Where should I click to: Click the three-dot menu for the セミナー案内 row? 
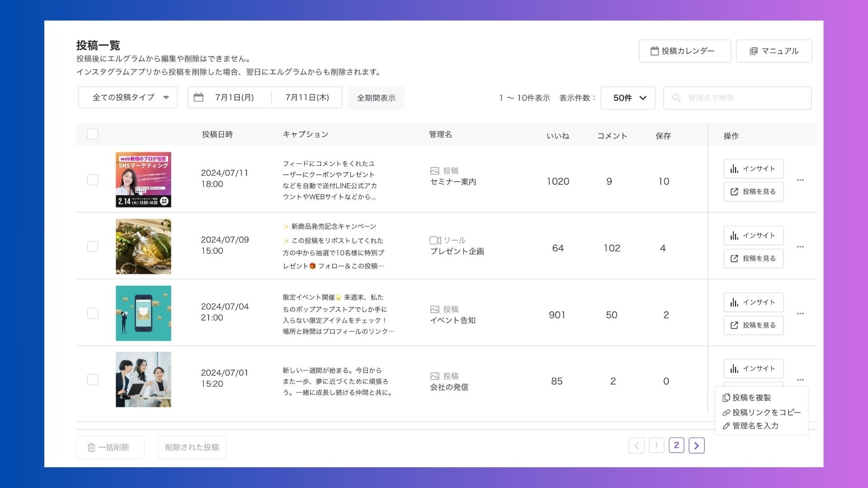click(800, 180)
